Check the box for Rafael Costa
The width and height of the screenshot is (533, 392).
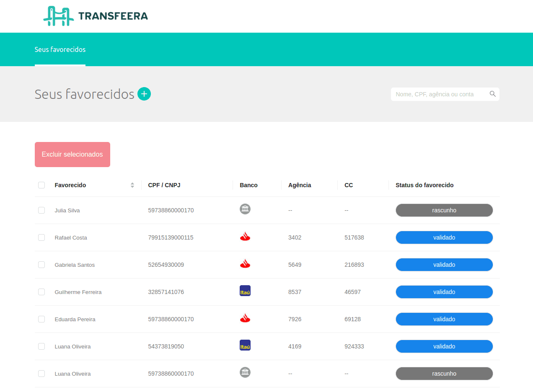tap(41, 237)
